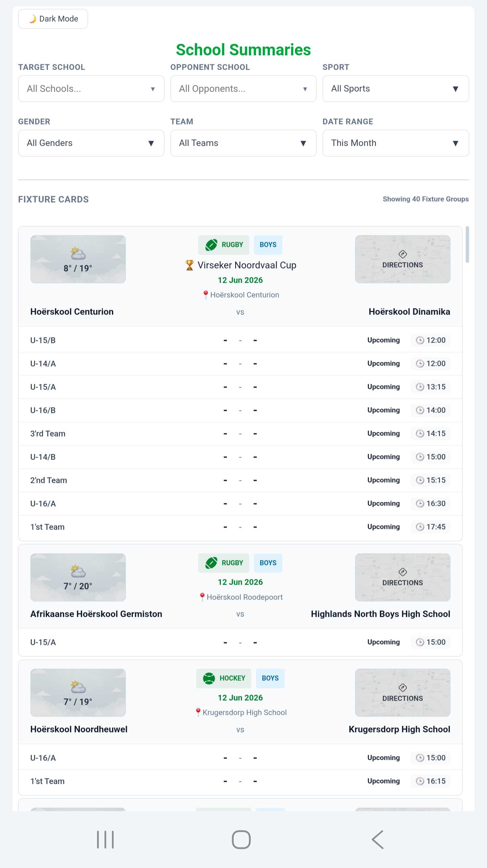Open the recent apps icon
Viewport: 487px width, 868px height.
[105, 840]
